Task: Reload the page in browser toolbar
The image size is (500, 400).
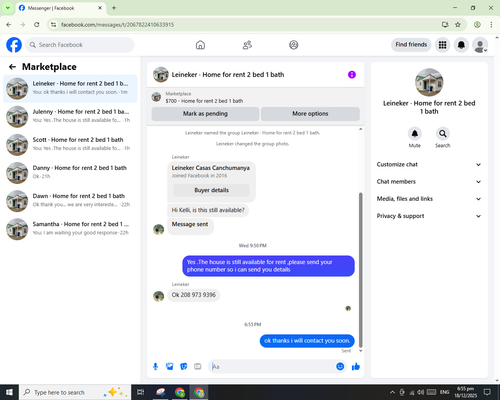Action: click(37, 24)
